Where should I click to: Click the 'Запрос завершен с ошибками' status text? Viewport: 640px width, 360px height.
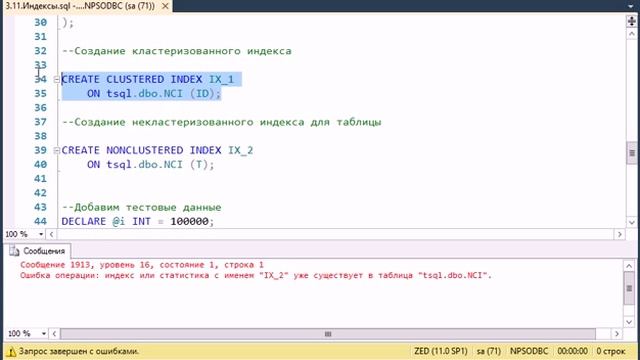pos(79,351)
